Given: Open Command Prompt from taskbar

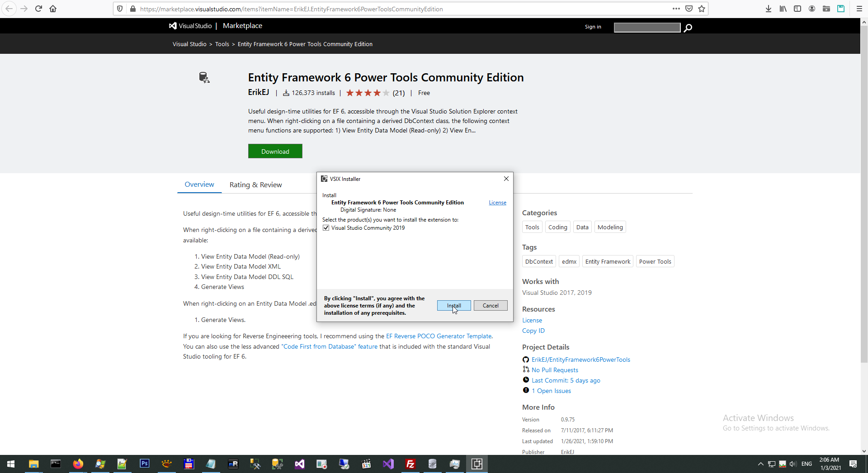Looking at the screenshot, I should point(56,464).
